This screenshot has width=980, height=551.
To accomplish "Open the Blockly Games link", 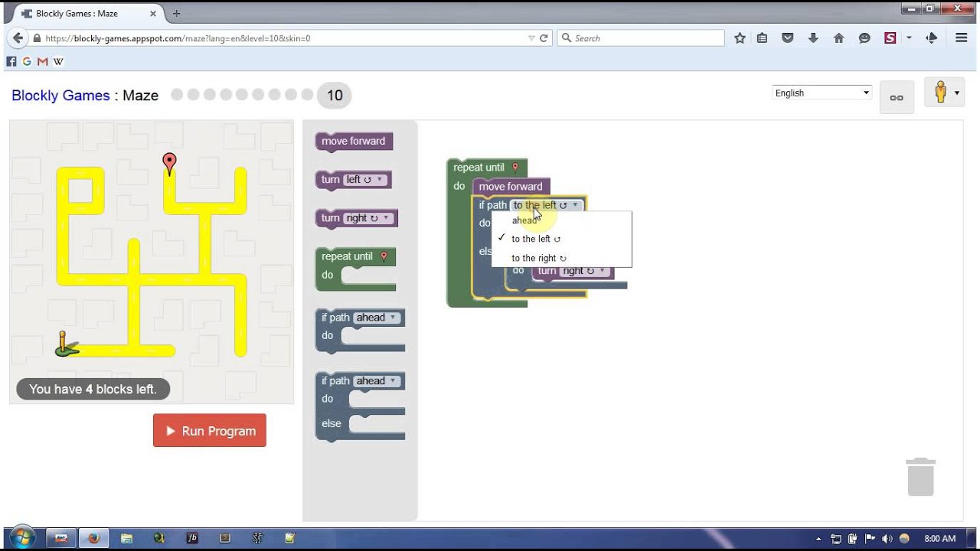I will click(60, 96).
